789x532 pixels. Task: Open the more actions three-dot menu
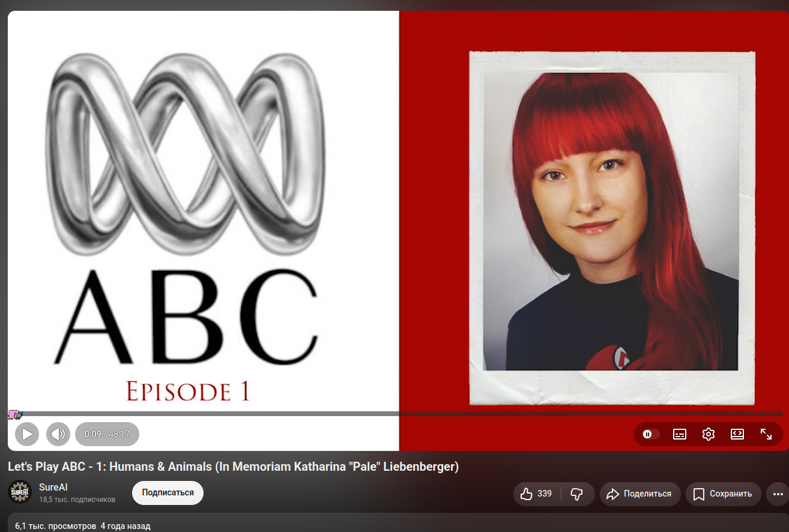coord(778,494)
